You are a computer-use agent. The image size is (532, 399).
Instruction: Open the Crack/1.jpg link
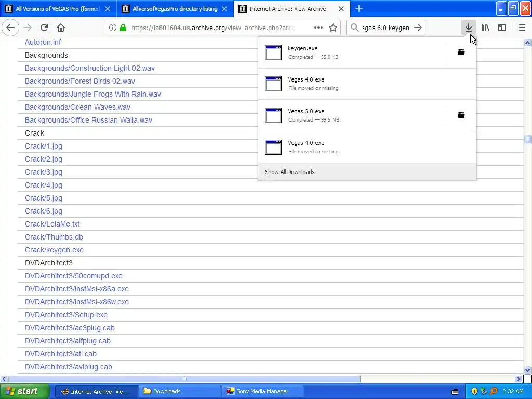pos(44,146)
